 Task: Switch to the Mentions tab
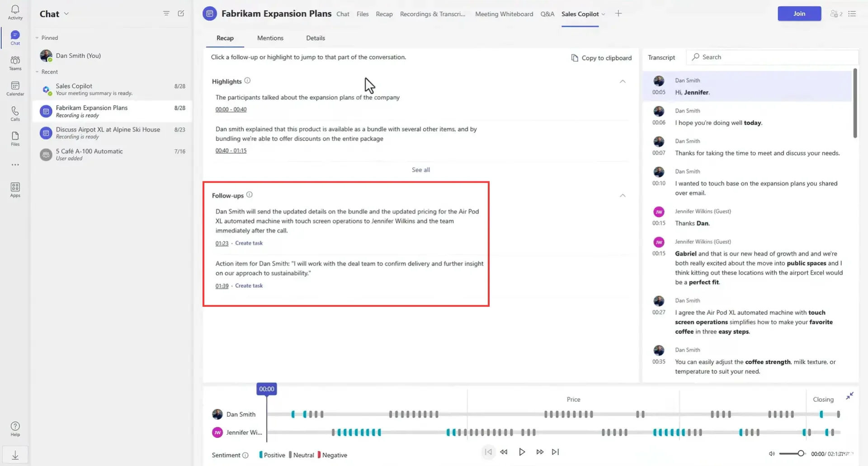tap(270, 38)
